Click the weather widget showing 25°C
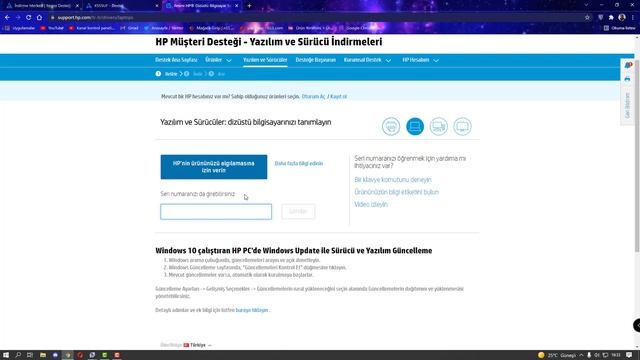 coord(557,355)
